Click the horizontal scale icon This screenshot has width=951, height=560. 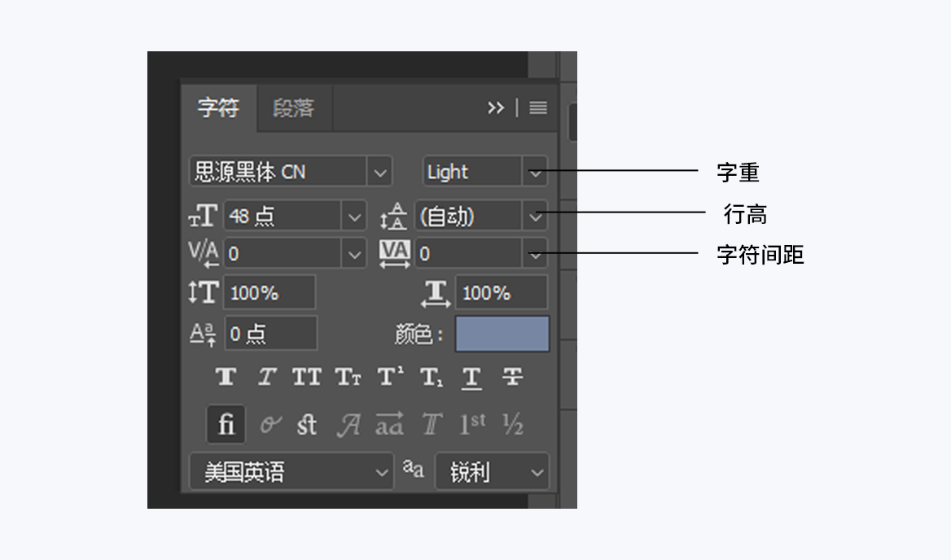[436, 293]
